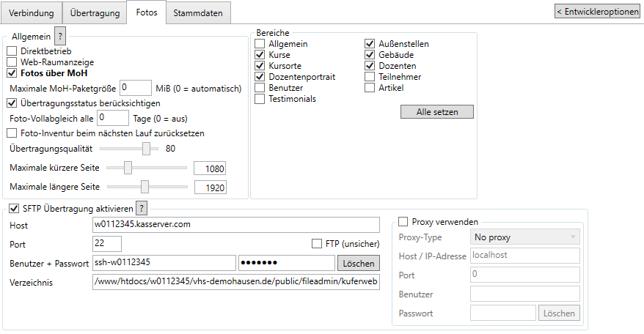Click the proxy Port field

[525, 275]
